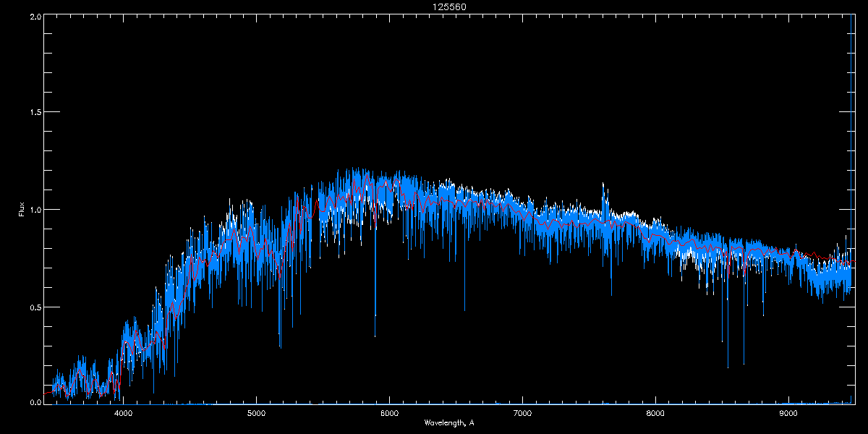
Task: Select the 1.5 flux tick label
Action: [x=34, y=113]
